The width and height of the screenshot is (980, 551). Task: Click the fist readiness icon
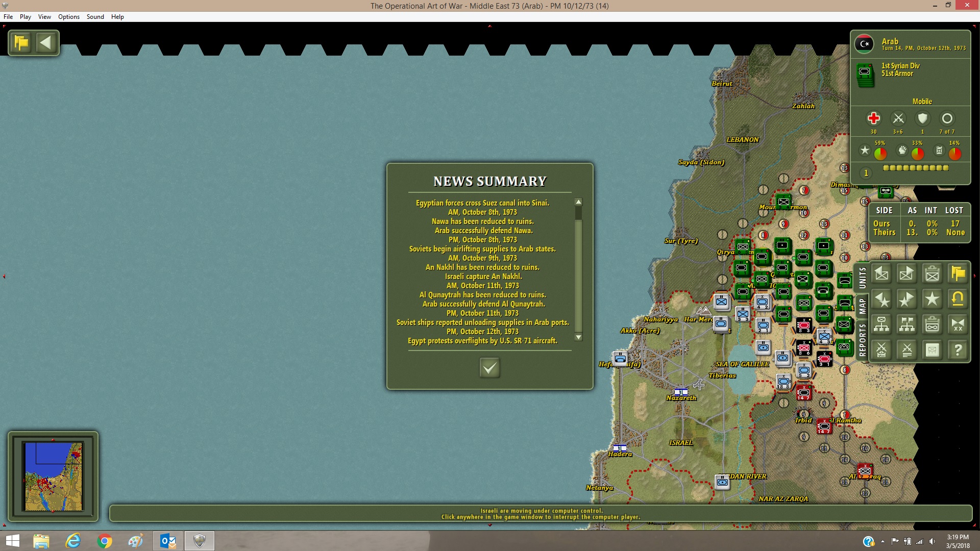[x=902, y=151]
